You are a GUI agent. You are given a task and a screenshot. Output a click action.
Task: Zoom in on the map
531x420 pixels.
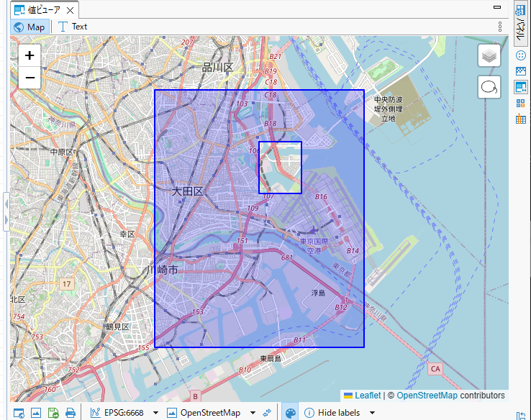pos(29,55)
